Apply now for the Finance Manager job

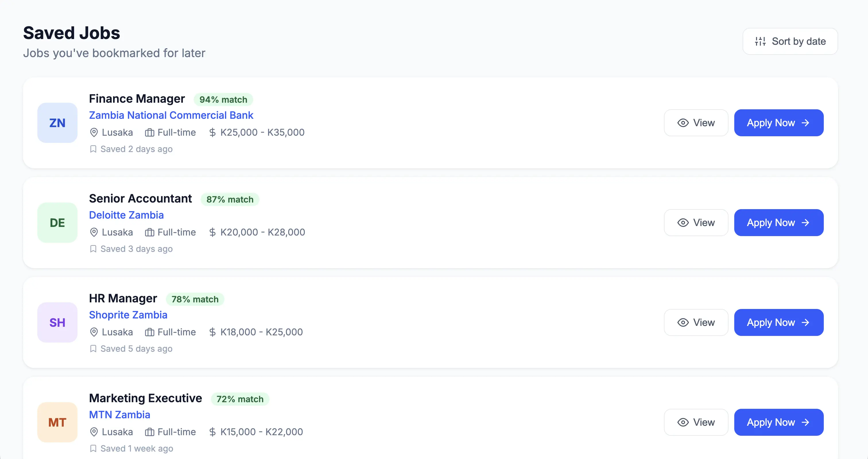click(778, 122)
